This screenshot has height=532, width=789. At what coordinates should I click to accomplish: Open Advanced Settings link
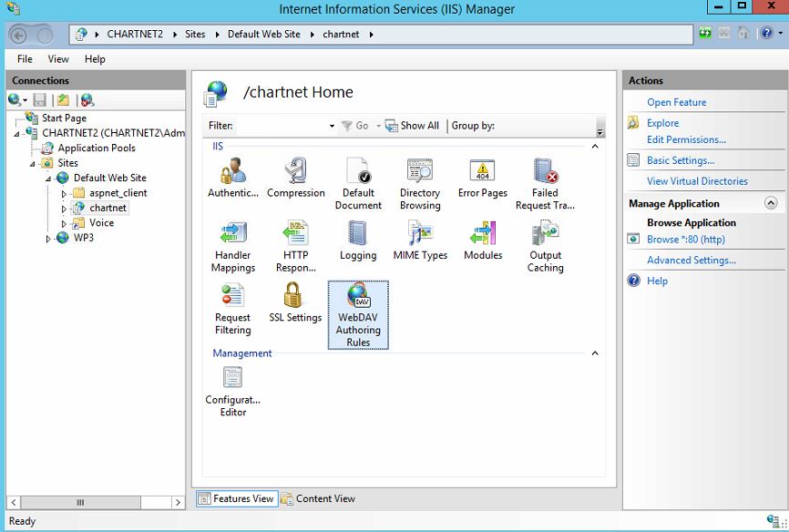(692, 260)
